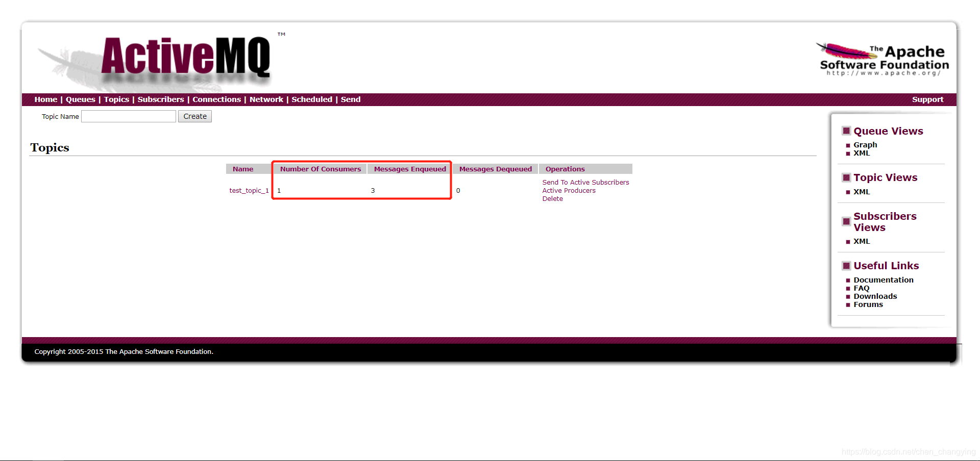Open the Subscribers page
Image resolution: width=980 pixels, height=461 pixels.
(x=161, y=99)
